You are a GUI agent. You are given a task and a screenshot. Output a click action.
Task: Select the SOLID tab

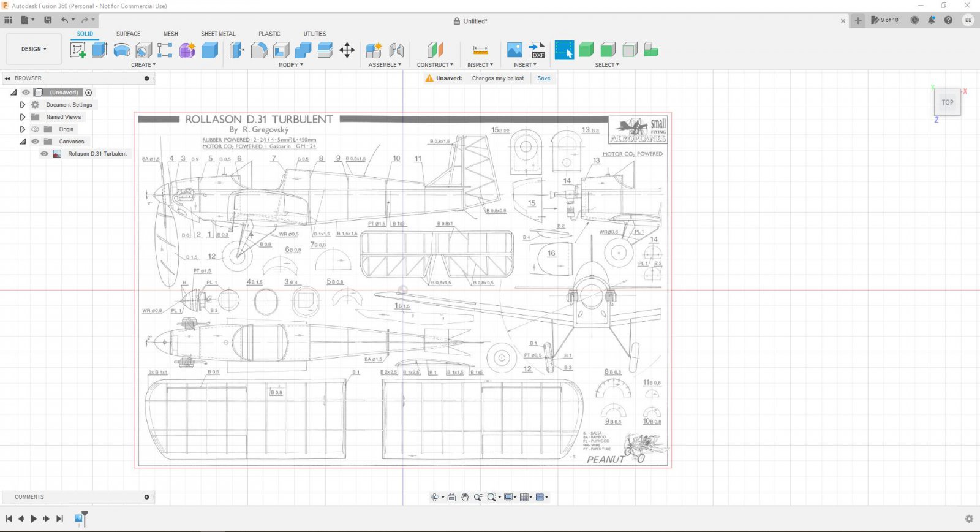pyautogui.click(x=85, y=34)
